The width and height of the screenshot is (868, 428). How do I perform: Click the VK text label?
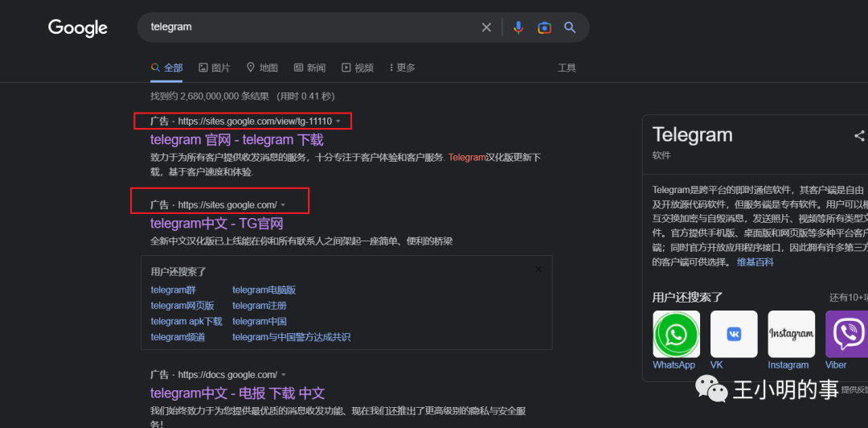(716, 364)
